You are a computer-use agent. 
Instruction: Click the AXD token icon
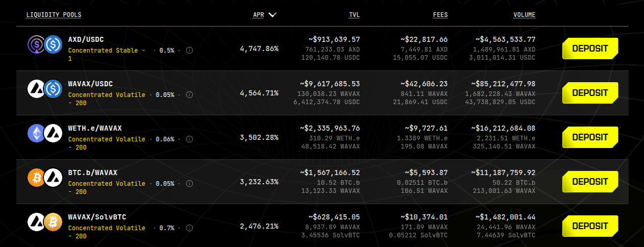(37, 44)
